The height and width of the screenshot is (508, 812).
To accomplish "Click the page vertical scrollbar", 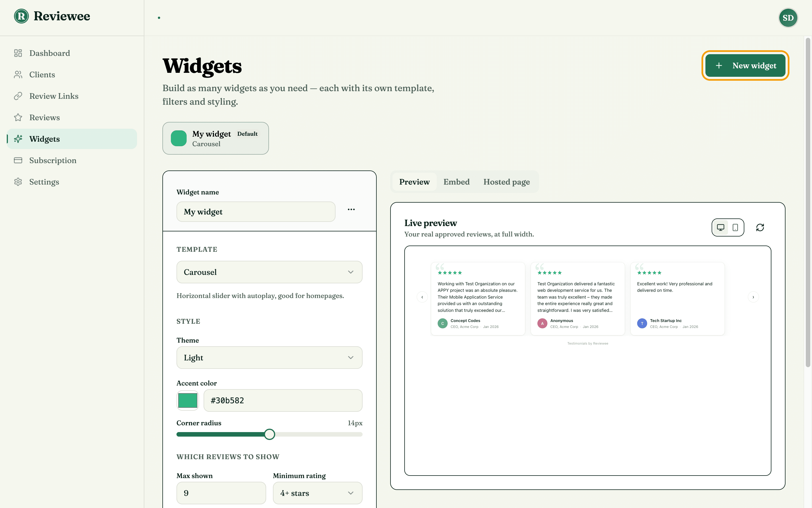I will click(x=808, y=202).
